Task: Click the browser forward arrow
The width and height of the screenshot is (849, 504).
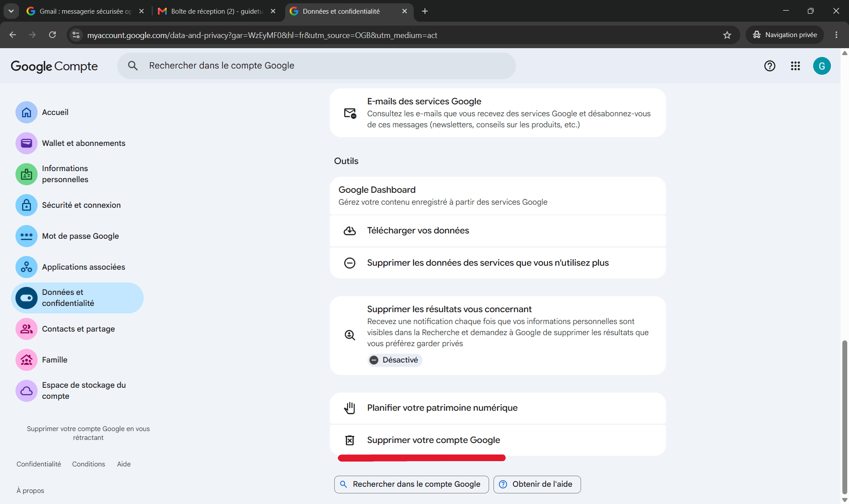Action: (32, 35)
